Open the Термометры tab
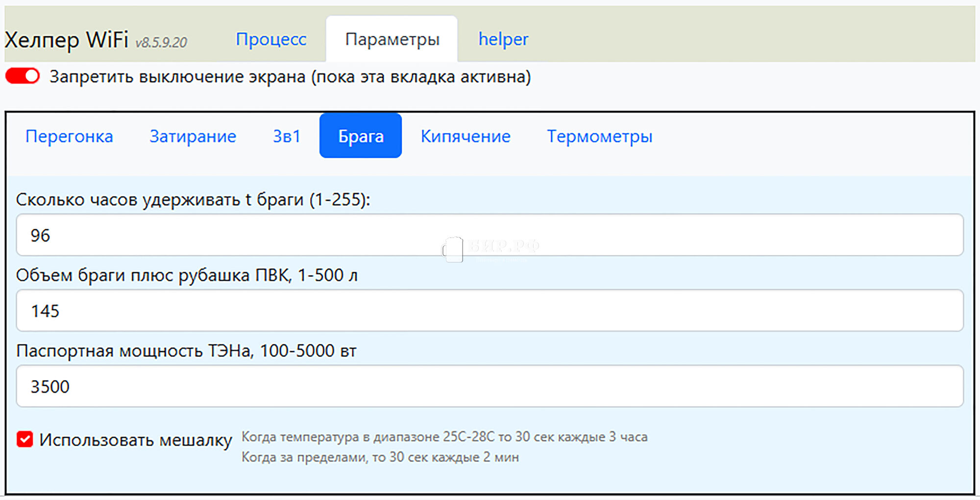The image size is (980, 500). 599,136
